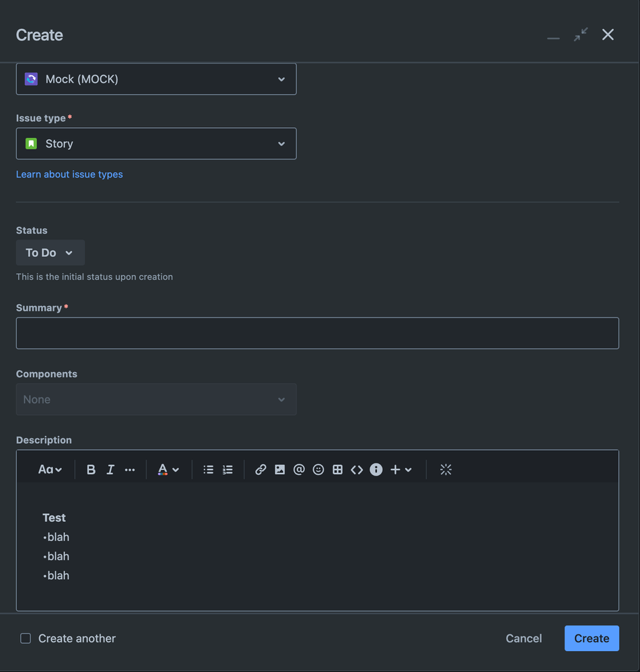Open the Mock (MOCK) project dropdown
640x672 pixels.
(156, 79)
